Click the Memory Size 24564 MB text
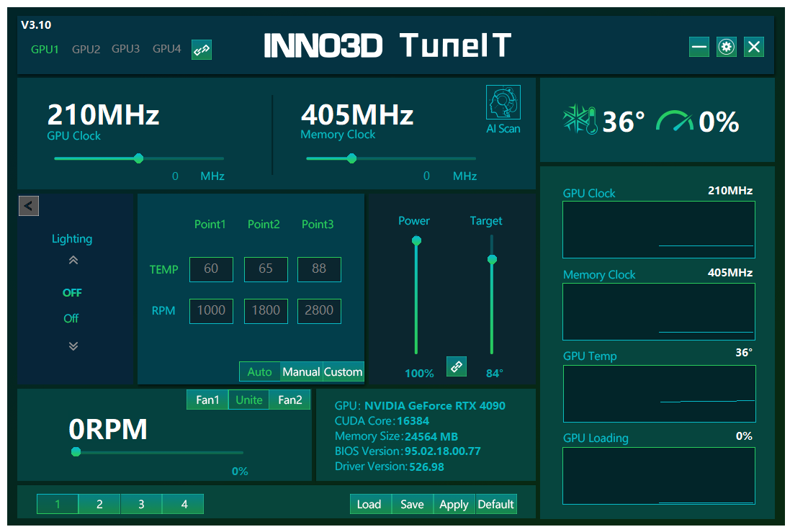790x532 pixels. coord(397,436)
